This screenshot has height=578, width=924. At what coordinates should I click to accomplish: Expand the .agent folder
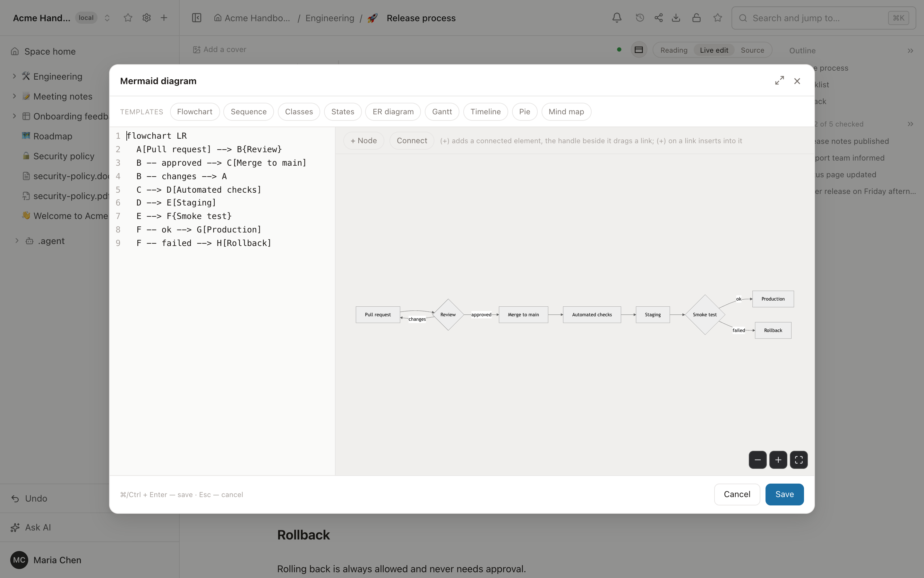(x=17, y=241)
